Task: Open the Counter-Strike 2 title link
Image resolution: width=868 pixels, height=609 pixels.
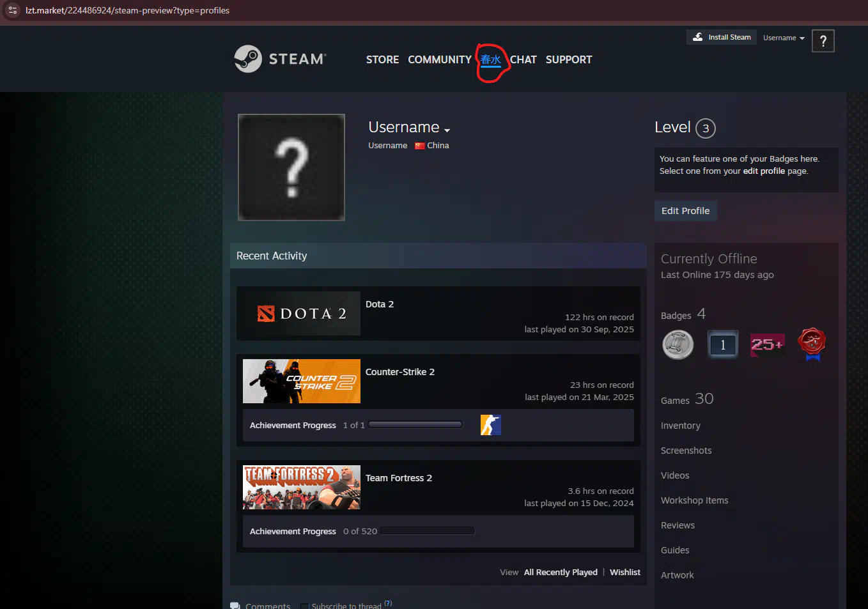Action: (x=400, y=372)
